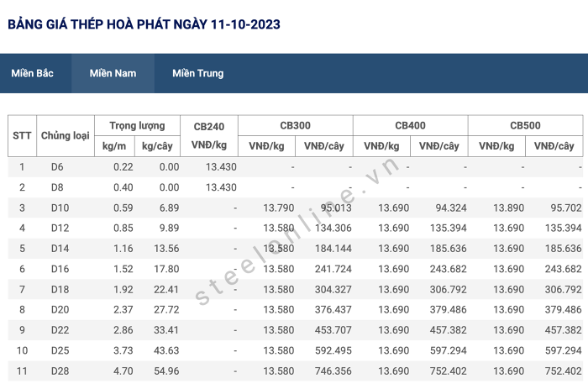This screenshot has height=389, width=588.
Task: Click 'VNĐ/kg' sub-header under CB400
Action: coord(381,146)
